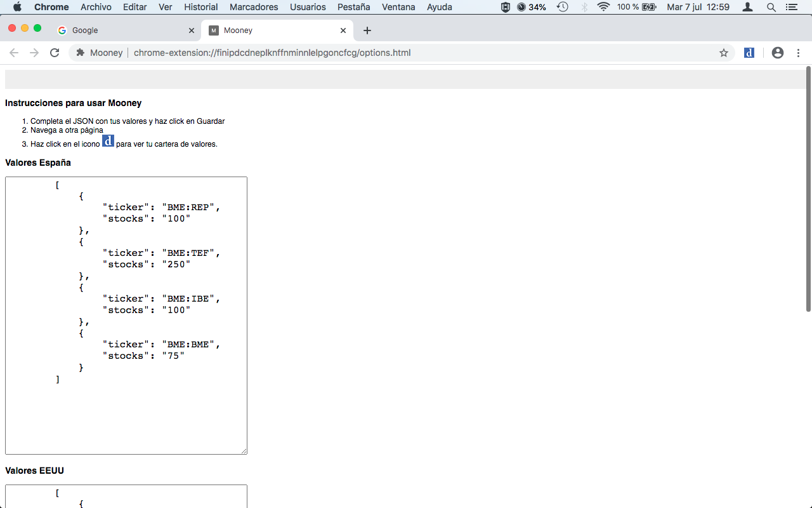Close the Mooney tab
Image resolution: width=812 pixels, height=508 pixels.
pos(343,30)
